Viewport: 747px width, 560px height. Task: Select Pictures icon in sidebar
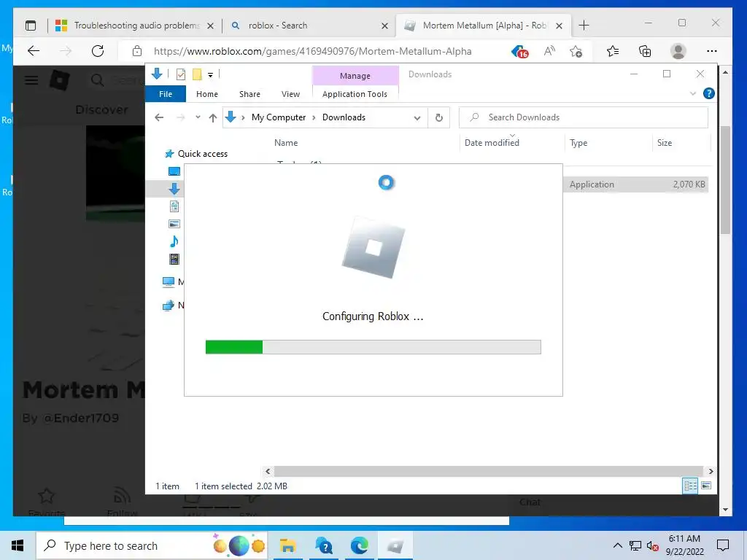pyautogui.click(x=174, y=224)
